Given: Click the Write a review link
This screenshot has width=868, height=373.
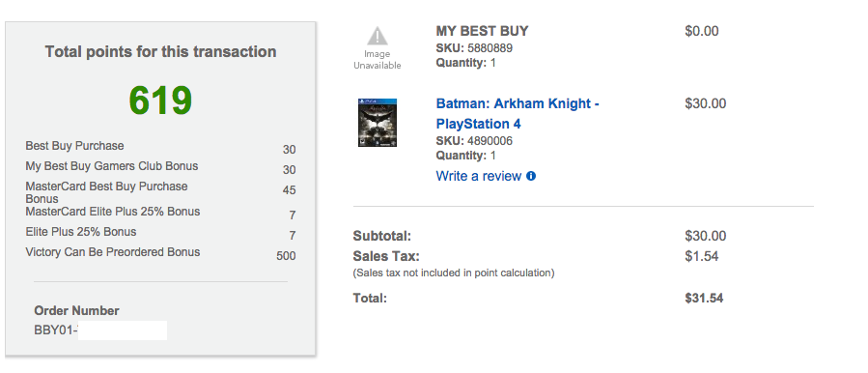Looking at the screenshot, I should [x=479, y=176].
